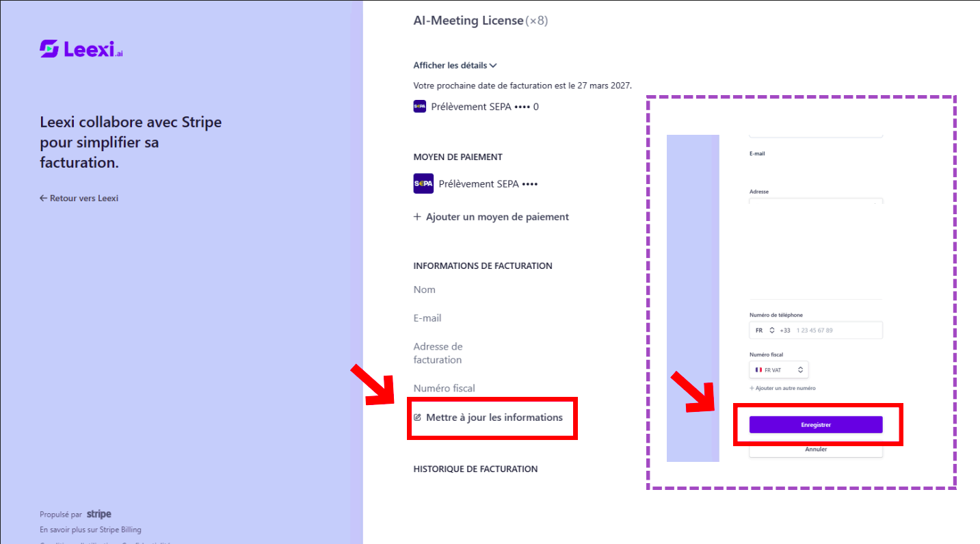Click the small SEPA icon under billing date
The image size is (980, 544).
(x=420, y=107)
